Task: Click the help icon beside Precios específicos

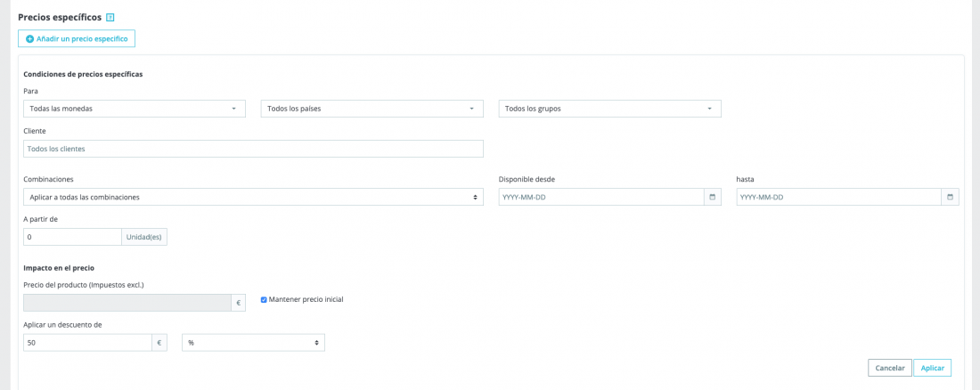Action: point(110,18)
